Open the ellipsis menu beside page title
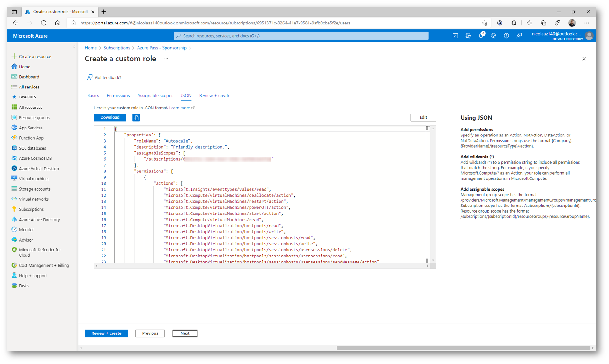The width and height of the screenshot is (609, 364). pos(166,59)
